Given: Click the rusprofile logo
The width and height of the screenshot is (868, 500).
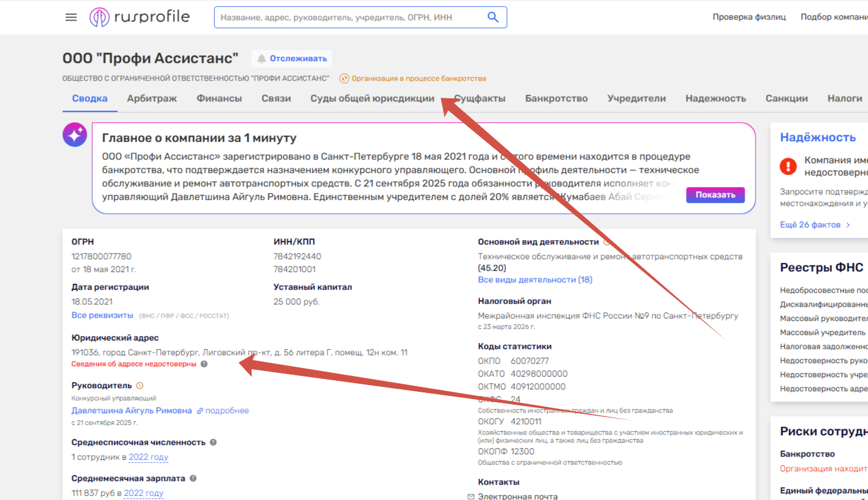Looking at the screenshot, I should click(x=140, y=17).
